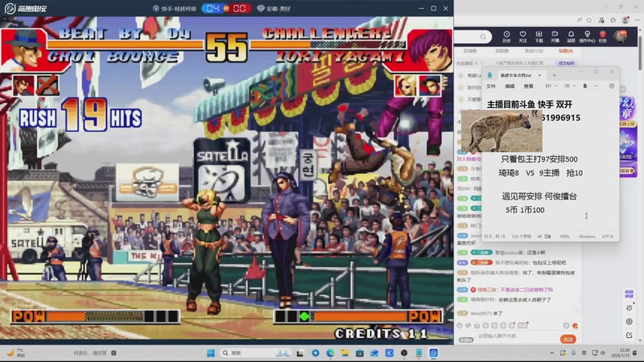
Task: Close the 新建文本文档.txt notepad tab
Action: pos(539,75)
